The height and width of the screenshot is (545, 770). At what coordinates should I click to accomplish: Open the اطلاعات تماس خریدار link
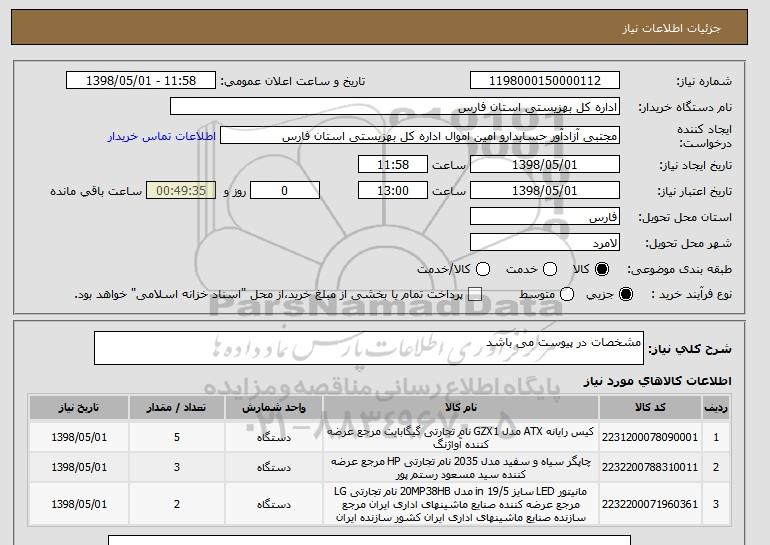(162, 136)
